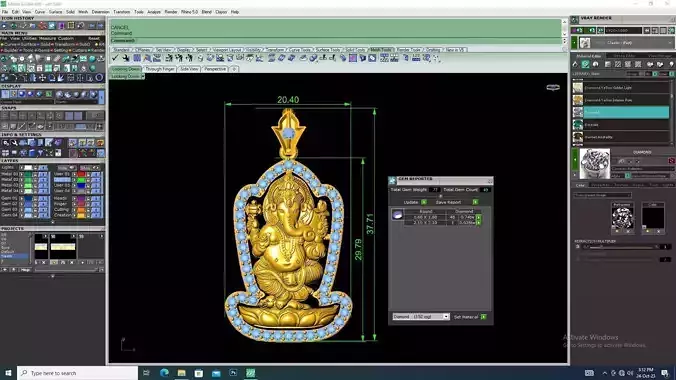Open the Surface menu

[55, 12]
